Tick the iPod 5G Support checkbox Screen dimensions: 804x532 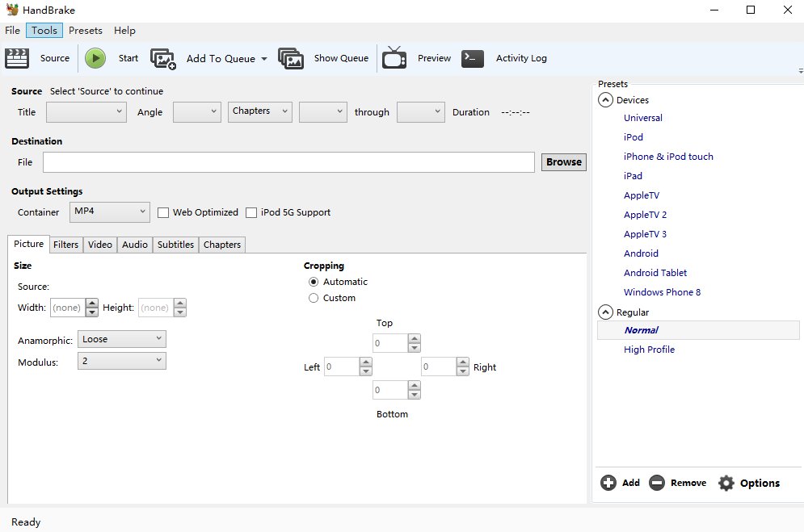point(251,212)
